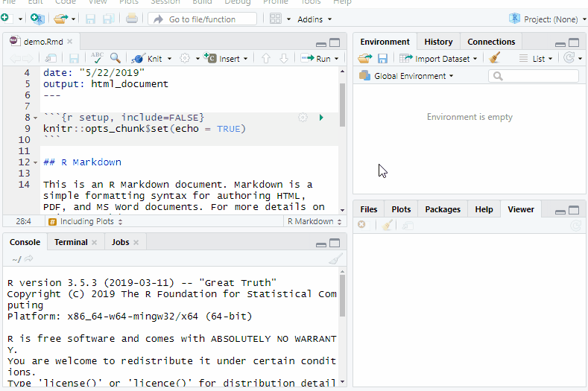Open the Including Plots section navigator
This screenshot has height=391, width=588.
(x=86, y=221)
